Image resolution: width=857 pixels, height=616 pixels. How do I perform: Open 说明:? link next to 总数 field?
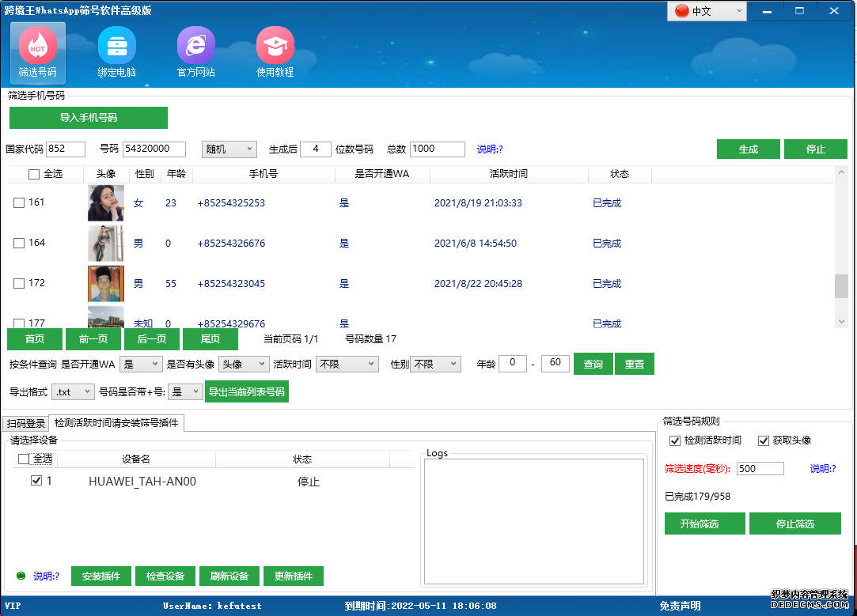click(490, 149)
